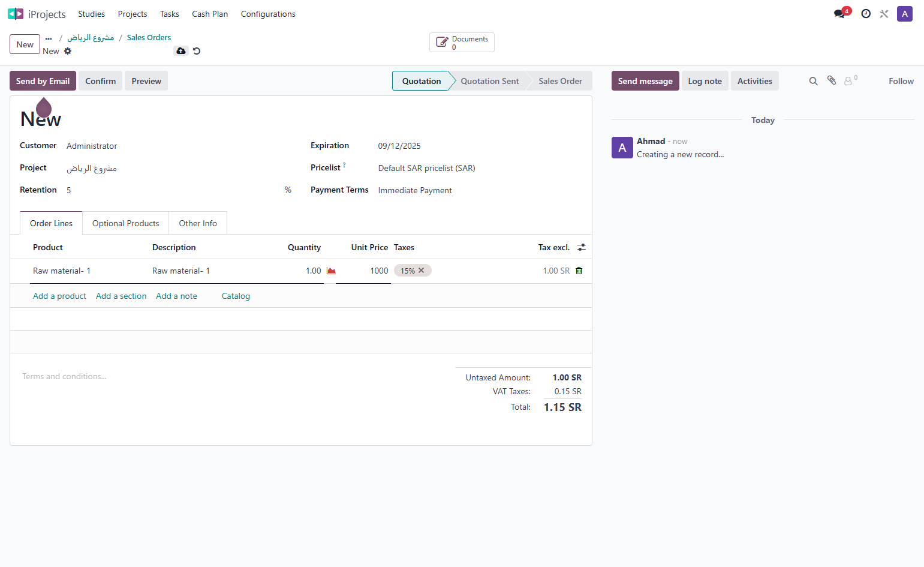
Task: Discard changes with the undo icon
Action: click(197, 51)
